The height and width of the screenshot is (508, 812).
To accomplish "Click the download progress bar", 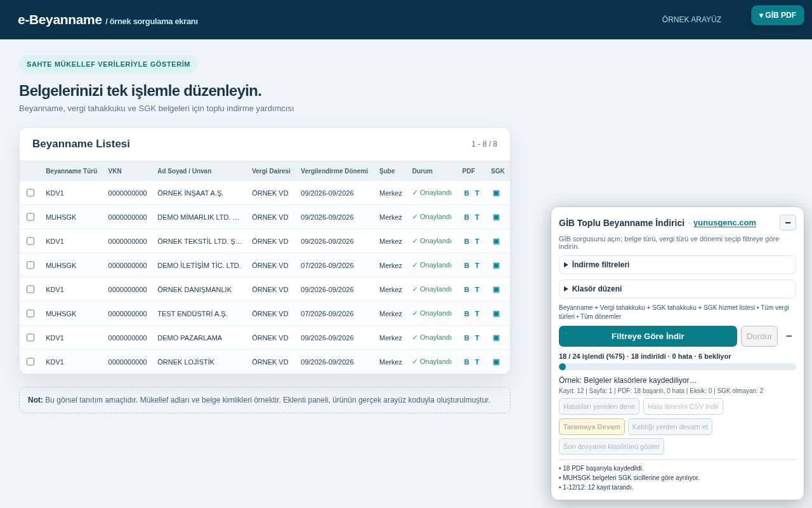I will tap(678, 367).
